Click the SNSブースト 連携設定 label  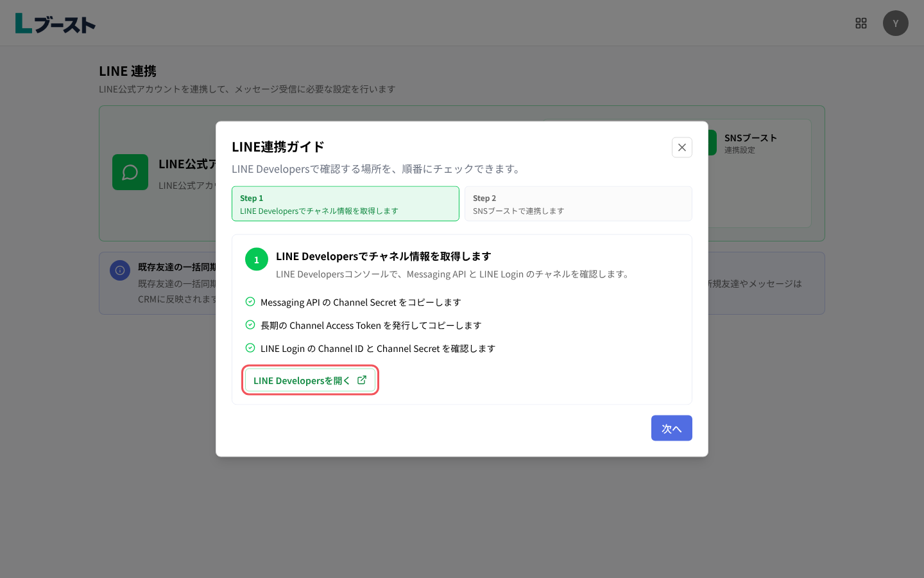[750, 143]
